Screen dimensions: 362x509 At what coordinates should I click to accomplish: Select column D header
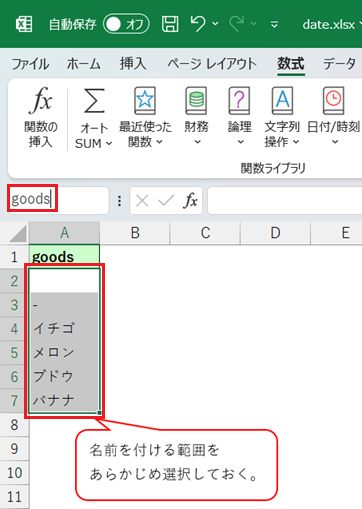pyautogui.click(x=275, y=233)
